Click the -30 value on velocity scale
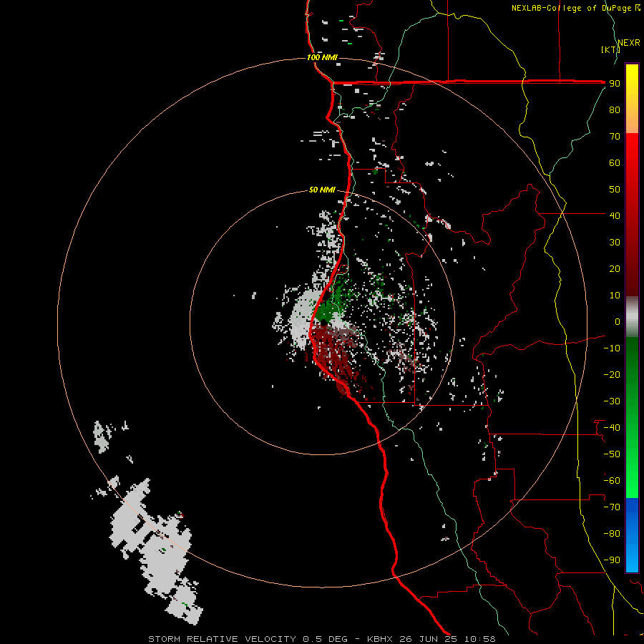The height and width of the screenshot is (644, 644). pyautogui.click(x=612, y=401)
